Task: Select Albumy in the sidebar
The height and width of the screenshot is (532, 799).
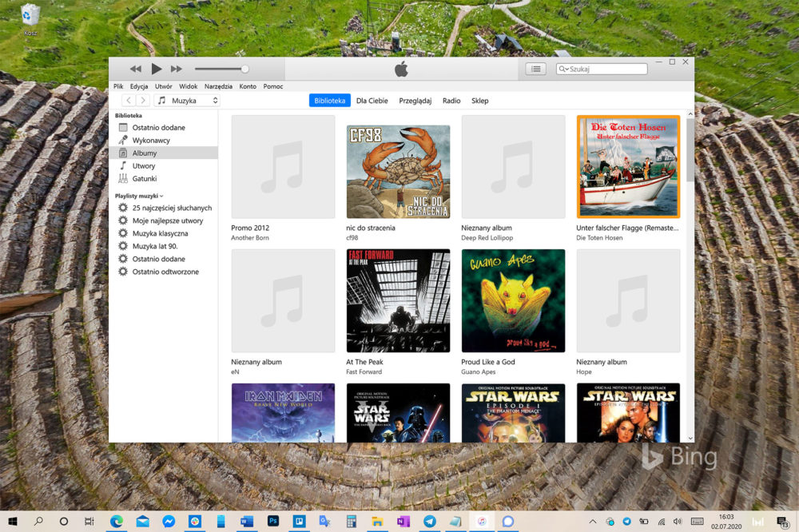Action: [x=164, y=153]
